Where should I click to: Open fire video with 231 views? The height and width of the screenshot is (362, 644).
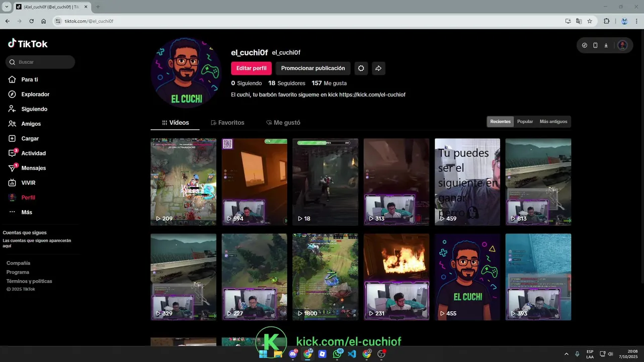(396, 277)
